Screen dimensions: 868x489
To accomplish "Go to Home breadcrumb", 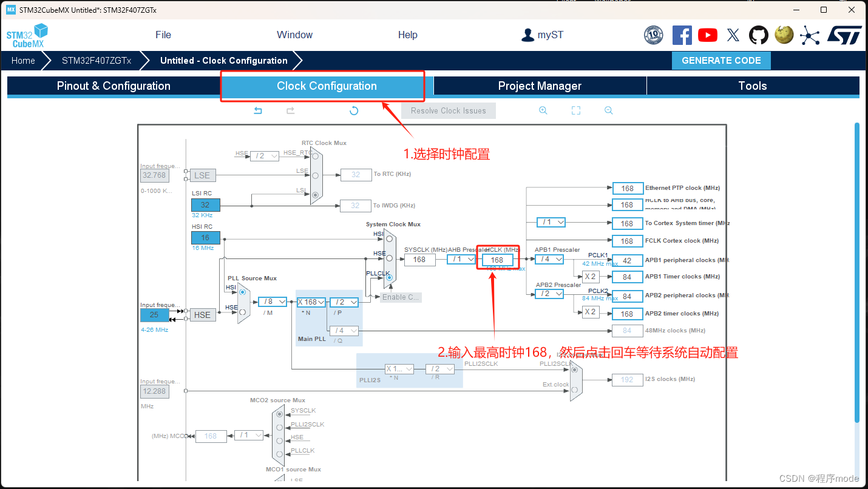I will [23, 61].
